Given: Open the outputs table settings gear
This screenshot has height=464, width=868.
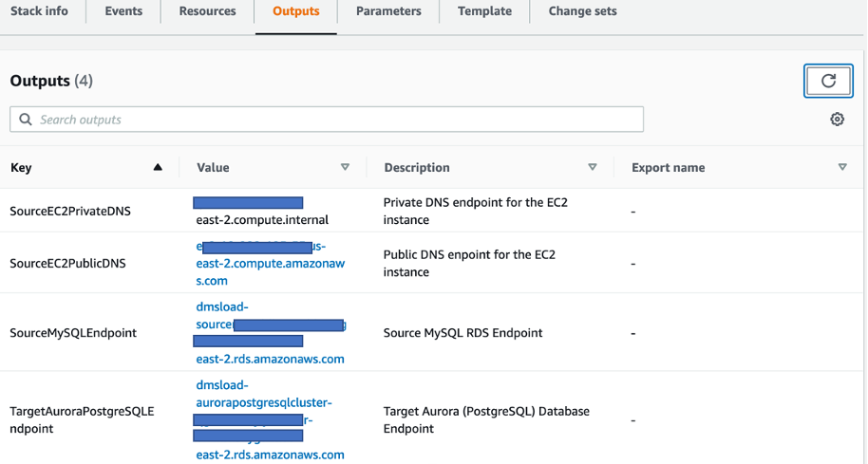Looking at the screenshot, I should click(x=837, y=120).
